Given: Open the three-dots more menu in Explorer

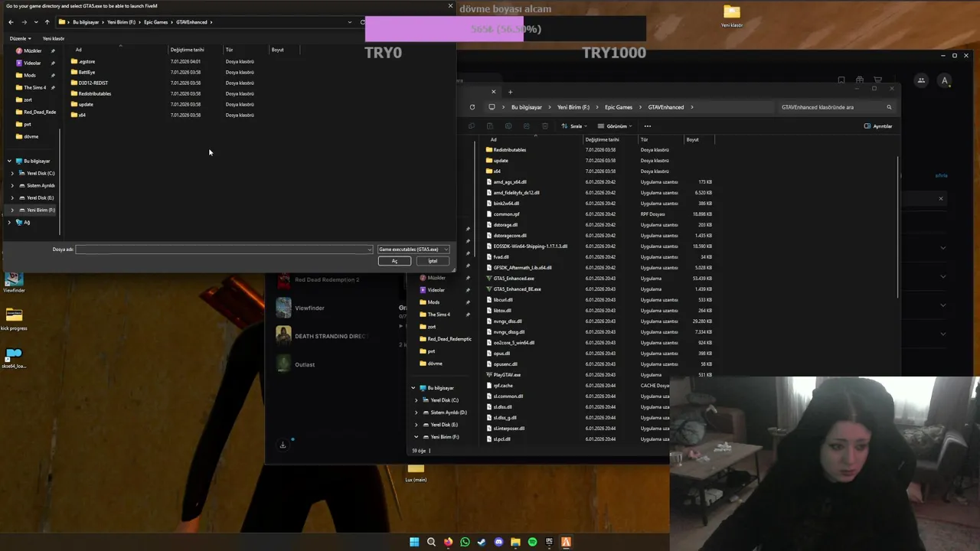Looking at the screenshot, I should pyautogui.click(x=648, y=126).
